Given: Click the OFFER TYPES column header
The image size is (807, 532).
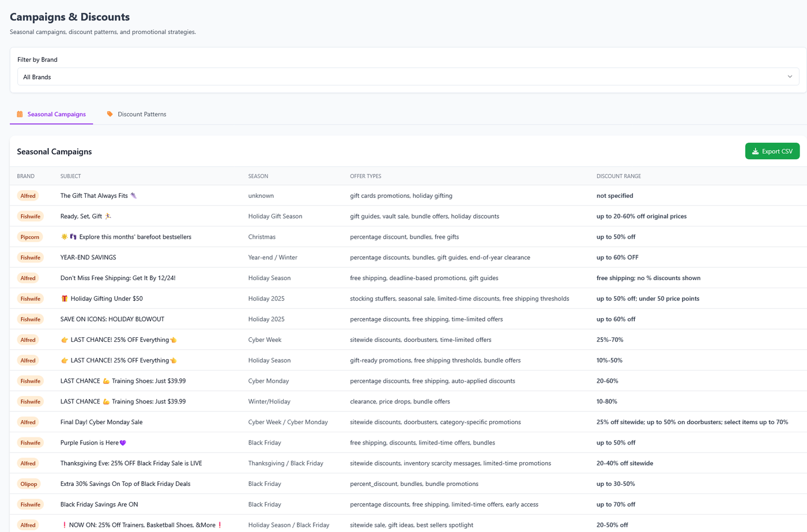Looking at the screenshot, I should (x=365, y=176).
